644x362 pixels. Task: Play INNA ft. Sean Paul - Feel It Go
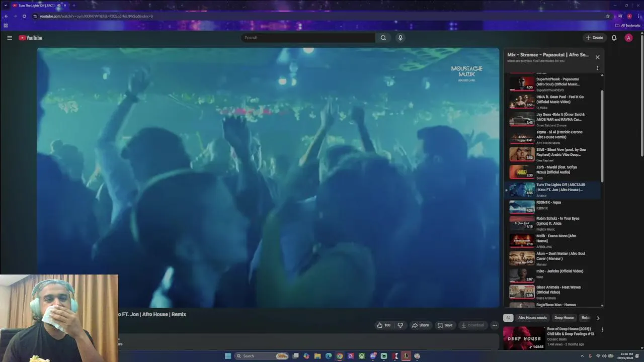pos(552,102)
